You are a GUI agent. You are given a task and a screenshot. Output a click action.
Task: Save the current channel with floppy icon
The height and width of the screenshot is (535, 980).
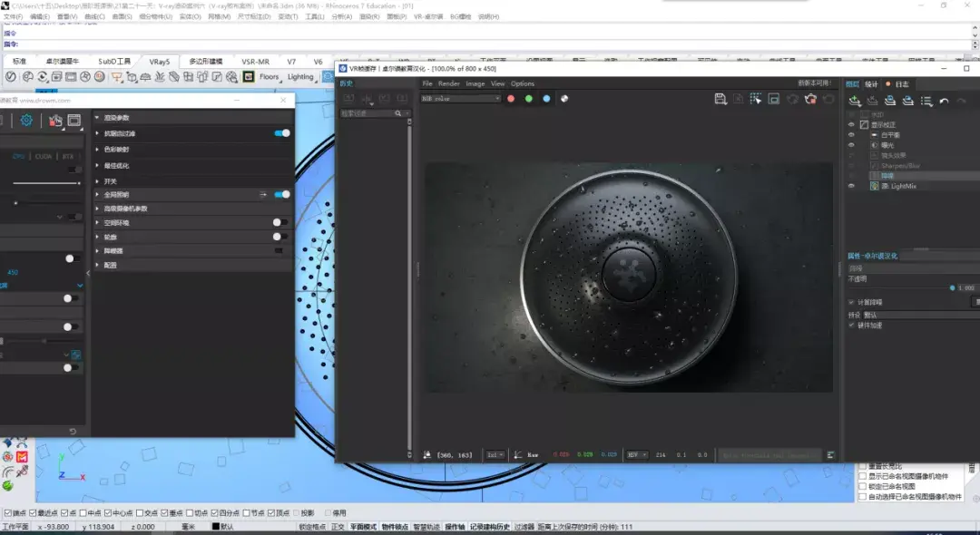(x=720, y=99)
